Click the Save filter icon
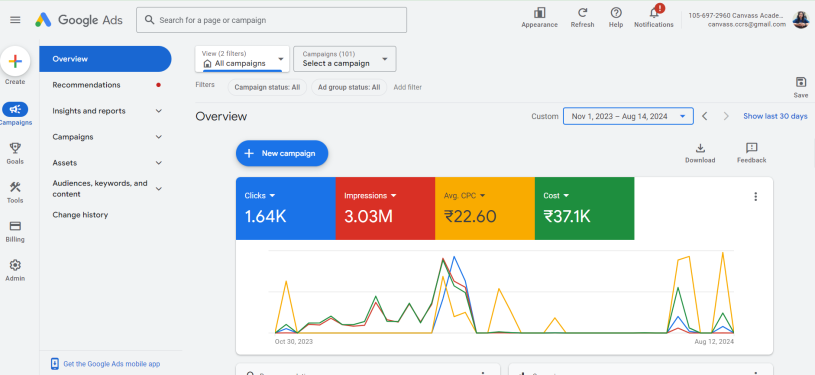 [x=801, y=82]
